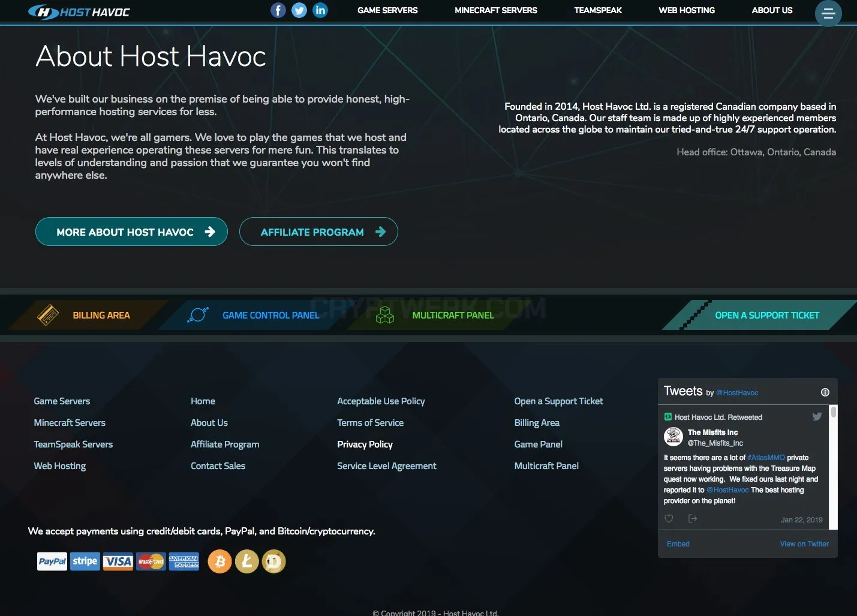Open the Multicraft Panel banner link
This screenshot has height=616, width=857.
pos(453,315)
